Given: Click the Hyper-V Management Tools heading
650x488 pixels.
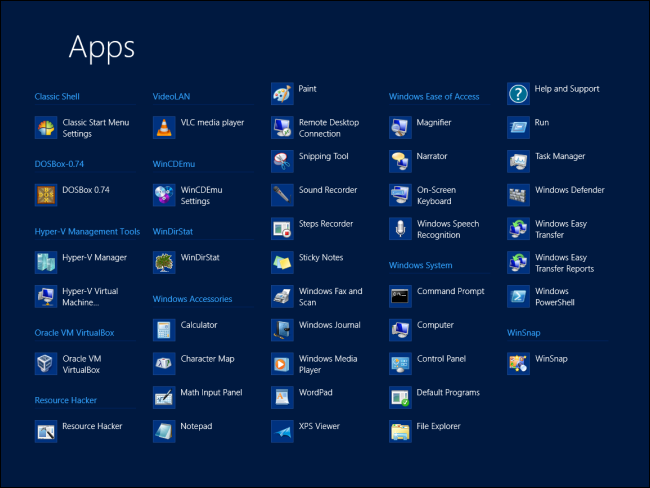Looking at the screenshot, I should pos(87,231).
